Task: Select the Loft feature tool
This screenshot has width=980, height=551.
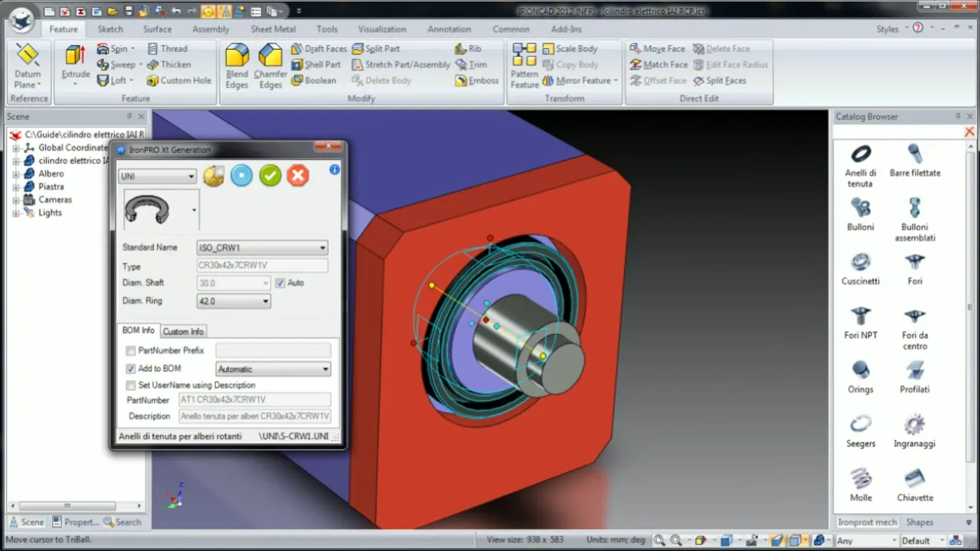Action: [115, 80]
